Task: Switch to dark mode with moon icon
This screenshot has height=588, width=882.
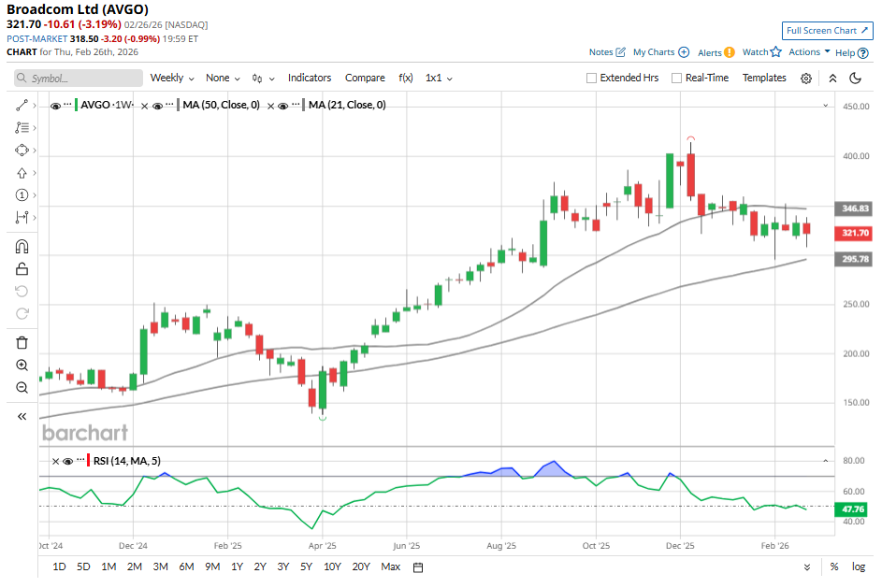Action: 855,79
